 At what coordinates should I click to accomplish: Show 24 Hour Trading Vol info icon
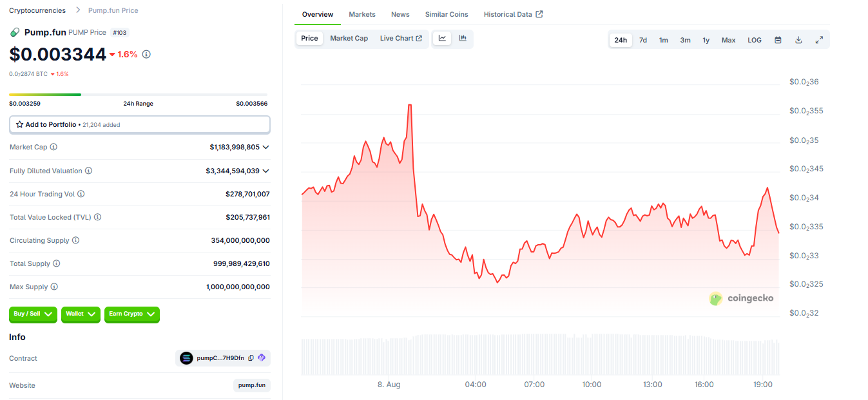pyautogui.click(x=81, y=194)
